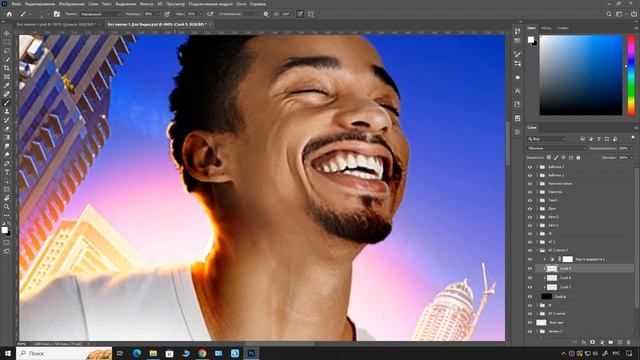640x360 pixels.
Task: Open the Окно menu
Action: 241,4
